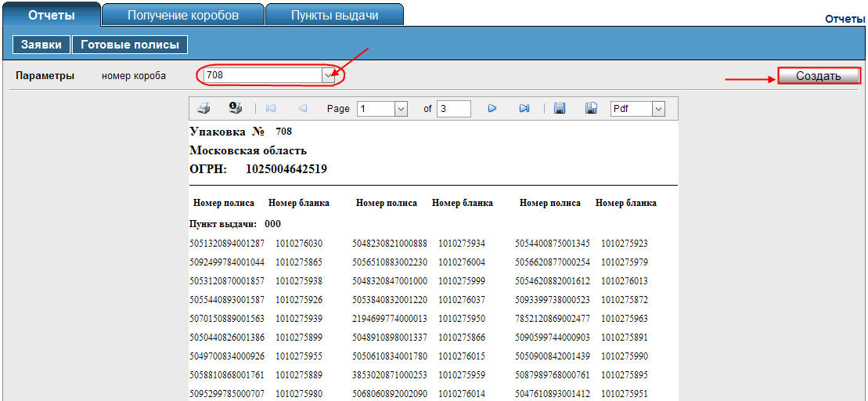Image resolution: width=868 pixels, height=401 pixels.
Task: Go to next report page arrow
Action: click(x=492, y=109)
